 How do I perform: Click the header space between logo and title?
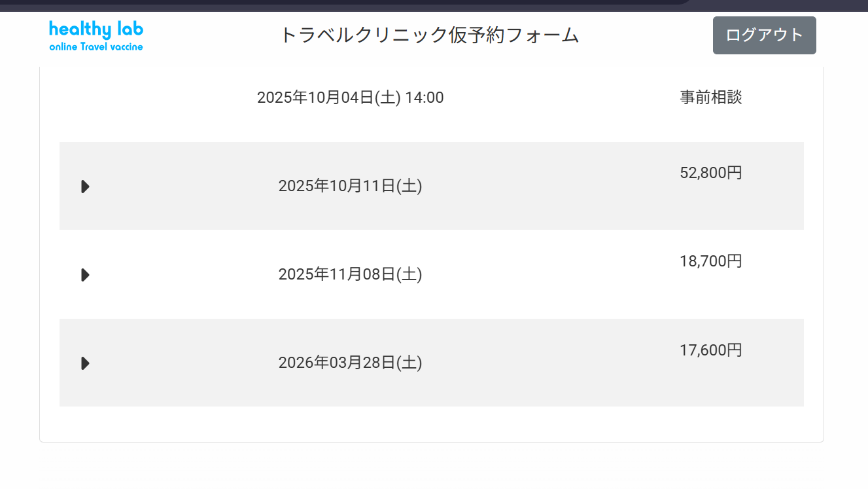pos(209,35)
